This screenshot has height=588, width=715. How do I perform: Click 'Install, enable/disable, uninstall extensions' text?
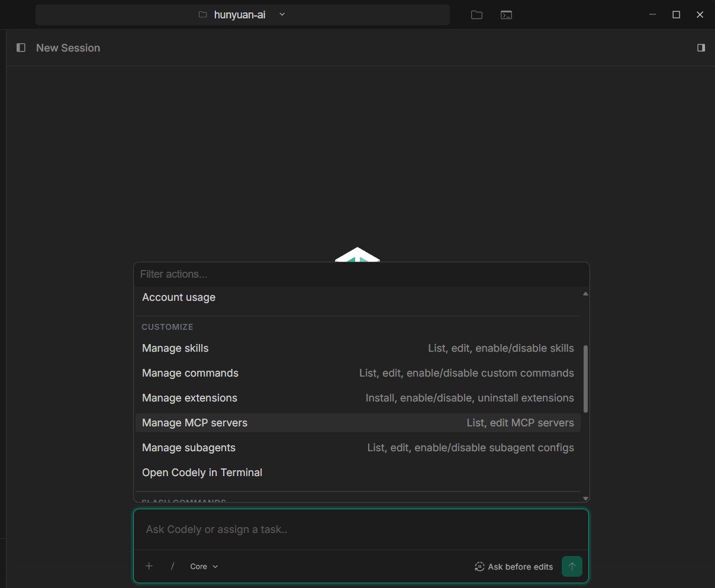coord(470,398)
